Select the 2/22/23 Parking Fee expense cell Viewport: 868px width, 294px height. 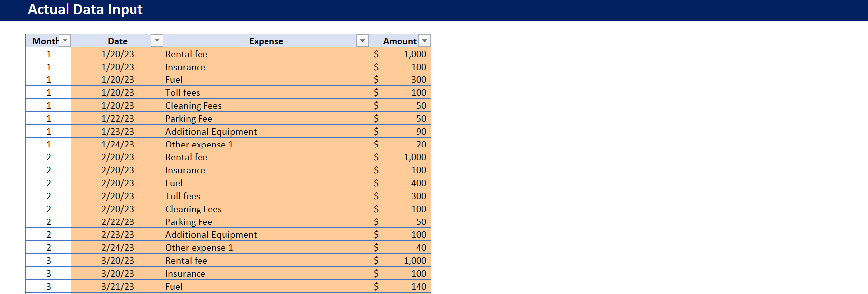coord(266,221)
